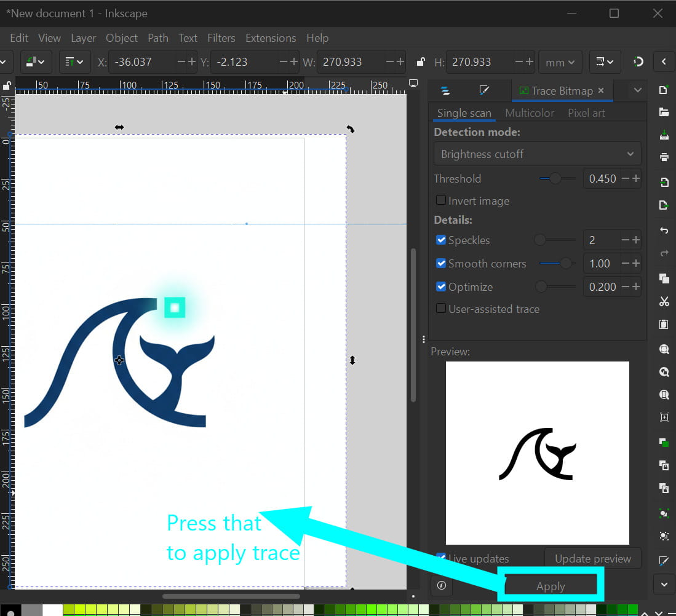Screen dimensions: 676x616
Task: Switch to the Pixel art tab
Action: 586,113
